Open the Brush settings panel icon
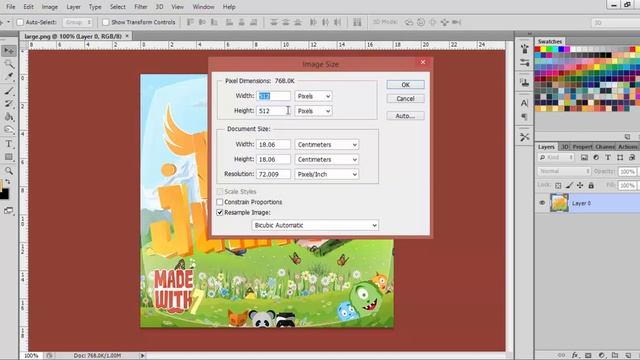 point(524,63)
